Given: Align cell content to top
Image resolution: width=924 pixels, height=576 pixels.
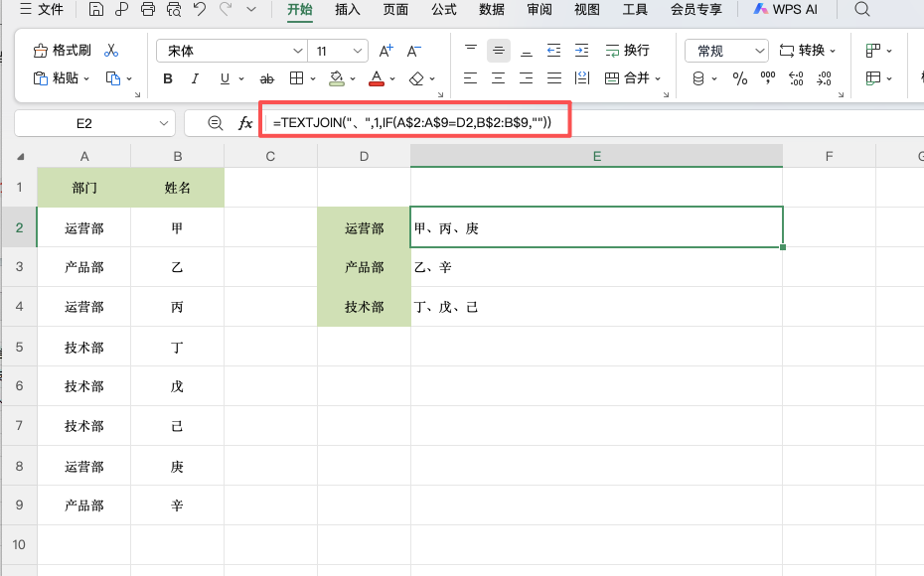Looking at the screenshot, I should click(x=471, y=51).
